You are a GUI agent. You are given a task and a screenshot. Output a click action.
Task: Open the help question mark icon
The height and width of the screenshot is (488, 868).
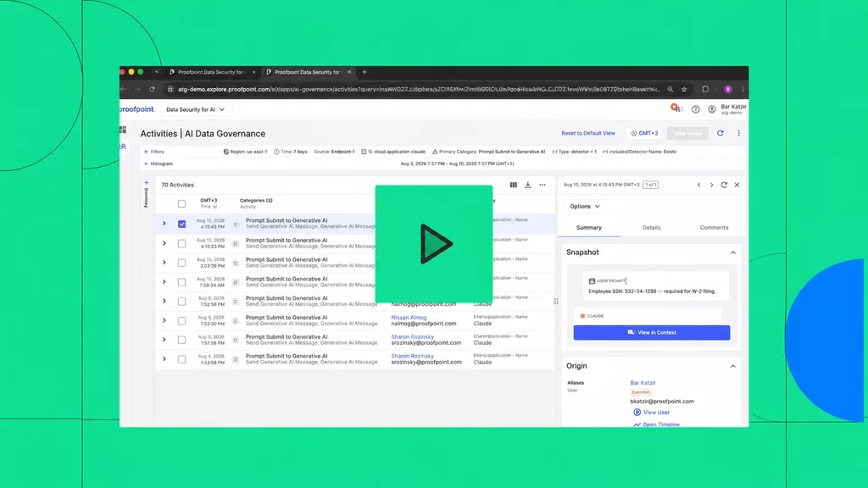pos(696,109)
